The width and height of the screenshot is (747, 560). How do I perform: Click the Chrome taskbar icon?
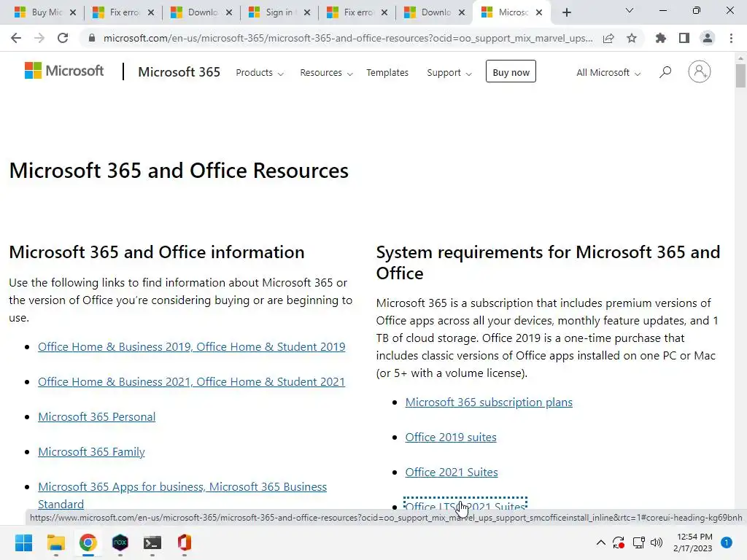tap(88, 542)
